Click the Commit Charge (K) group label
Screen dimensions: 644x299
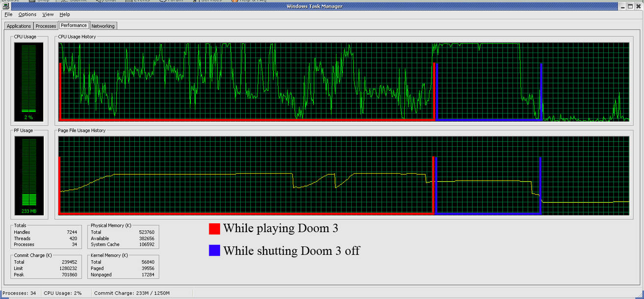[x=32, y=255]
